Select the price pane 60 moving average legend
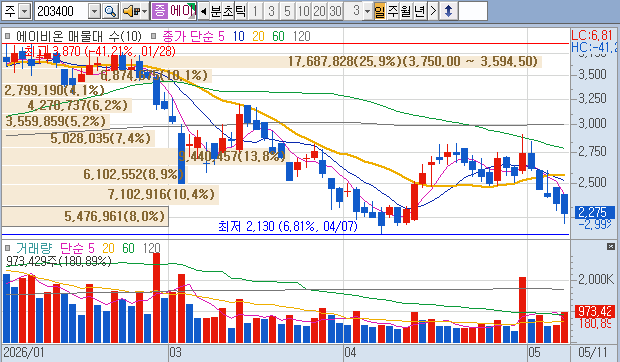The image size is (620, 362). (278, 36)
